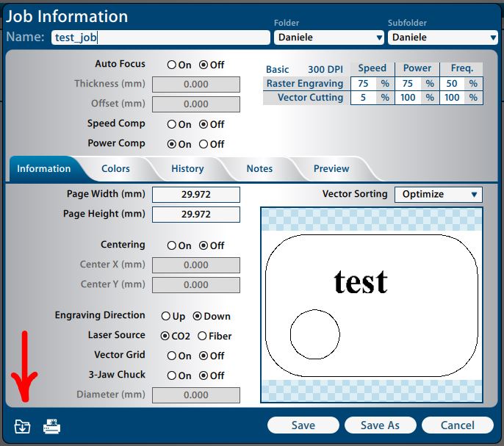Go to the Notes tab
This screenshot has height=446, width=504.
(x=259, y=168)
